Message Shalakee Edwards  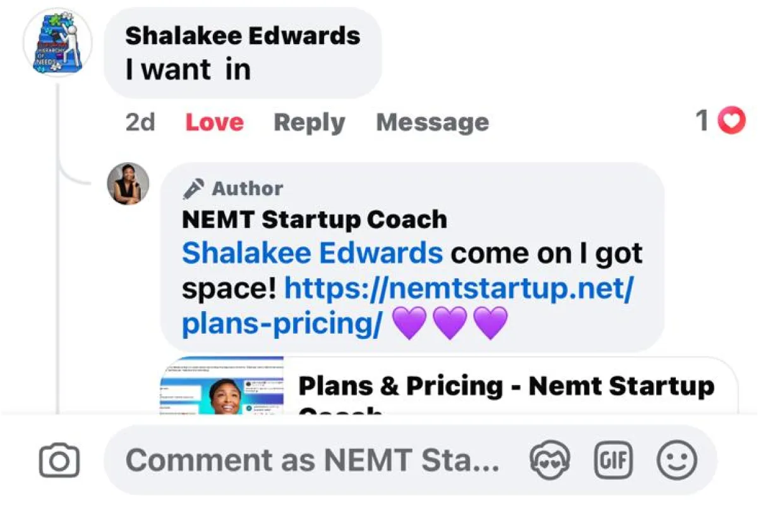point(432,122)
